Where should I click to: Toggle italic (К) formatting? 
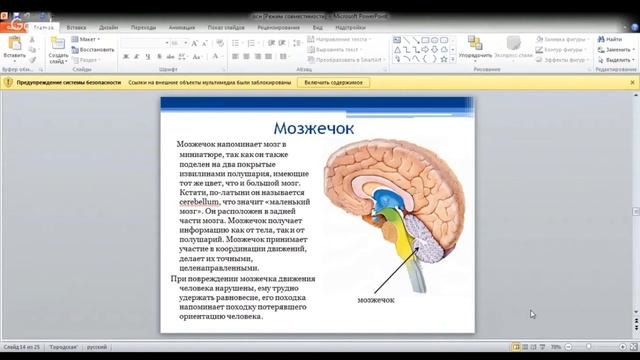(137, 57)
